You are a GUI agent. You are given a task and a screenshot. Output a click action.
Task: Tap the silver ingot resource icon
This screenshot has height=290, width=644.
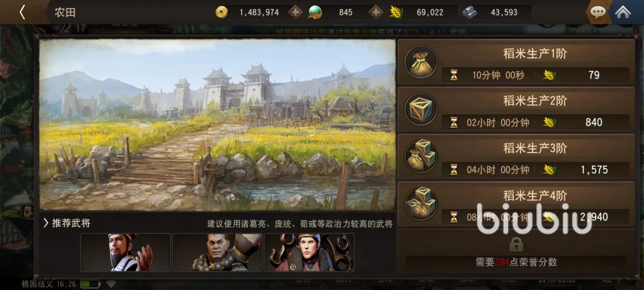point(469,12)
